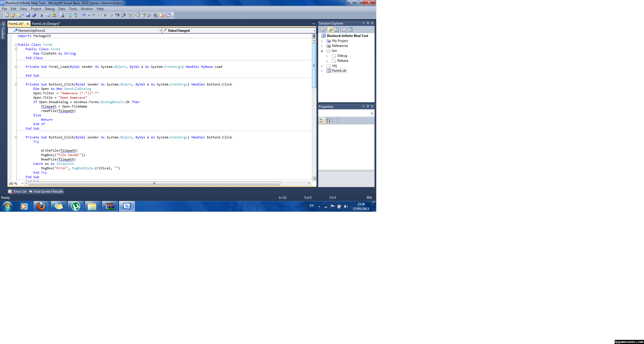Toggle auto-hide pin on Solution Explorer
This screenshot has height=344, width=644.
coord(368,23)
